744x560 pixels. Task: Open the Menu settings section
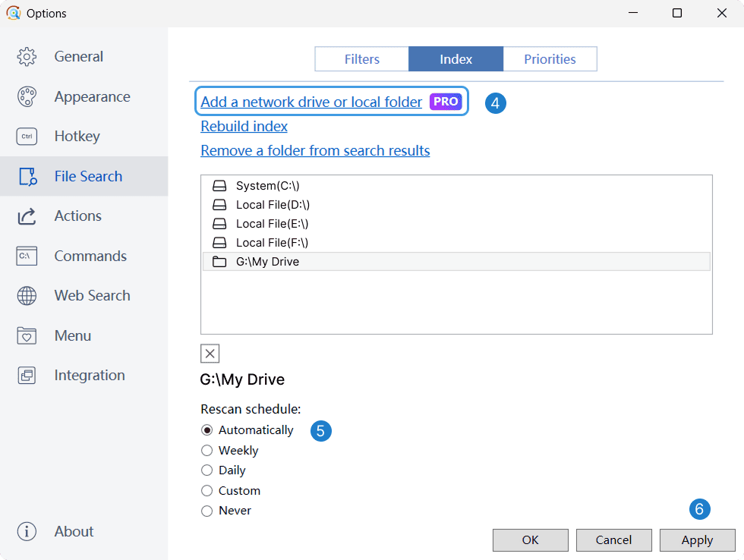(84, 335)
